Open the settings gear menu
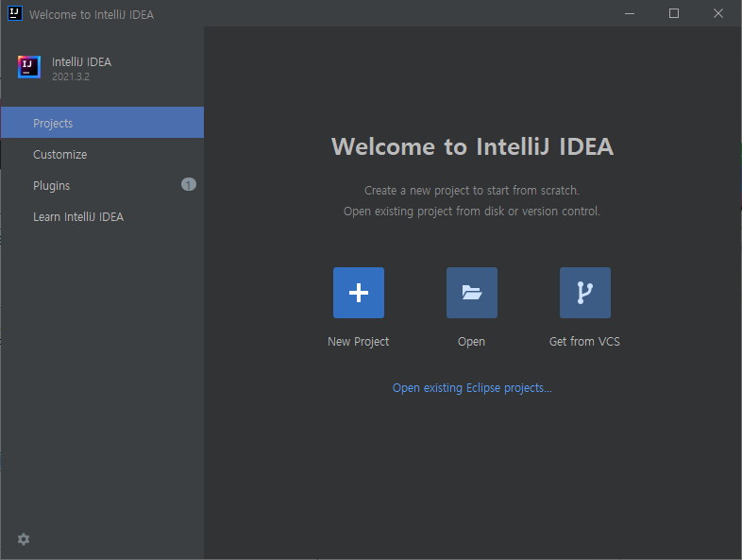Viewport: 742px width, 560px height. 24,539
